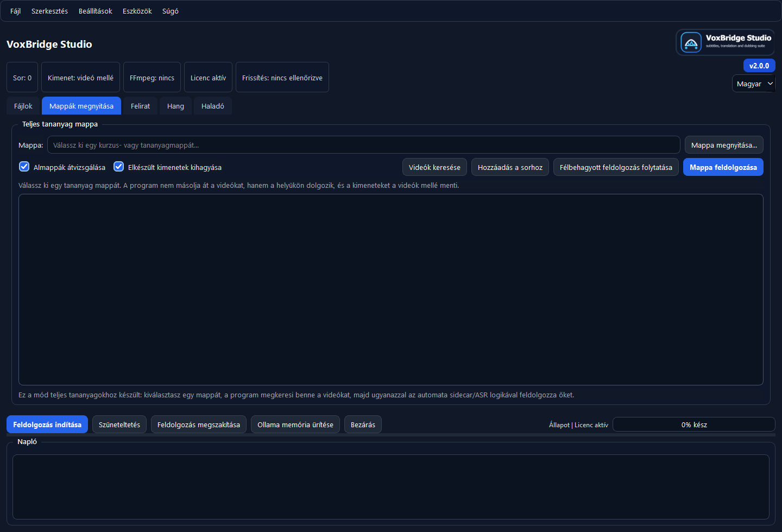Click Videók keresése button

(x=434, y=167)
